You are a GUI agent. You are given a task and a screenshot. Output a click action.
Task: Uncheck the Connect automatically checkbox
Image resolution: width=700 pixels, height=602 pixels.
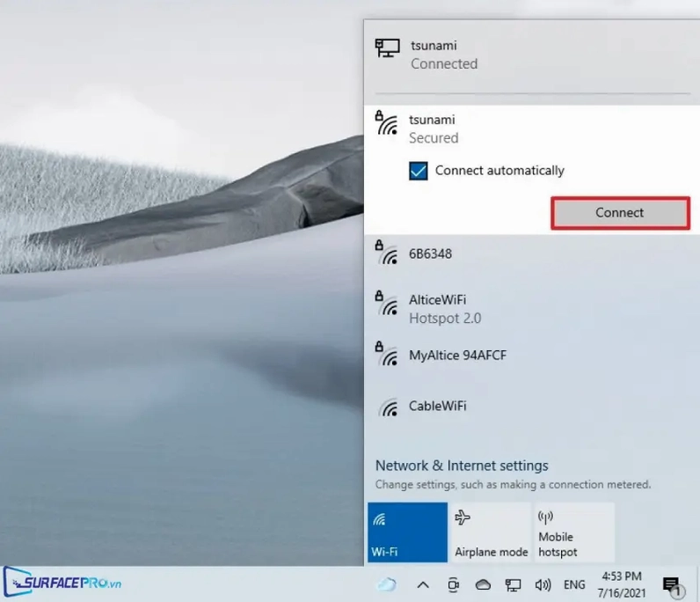(x=419, y=171)
